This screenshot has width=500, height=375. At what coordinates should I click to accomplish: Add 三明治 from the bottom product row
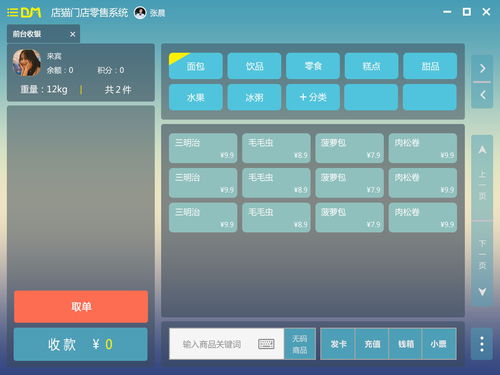coord(203,217)
